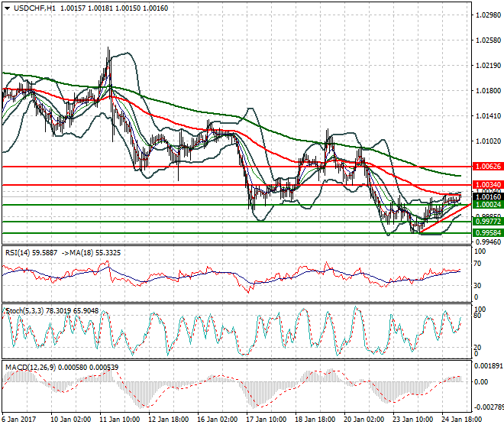
Task: Select the green 0.99584 support level label
Action: [488, 232]
